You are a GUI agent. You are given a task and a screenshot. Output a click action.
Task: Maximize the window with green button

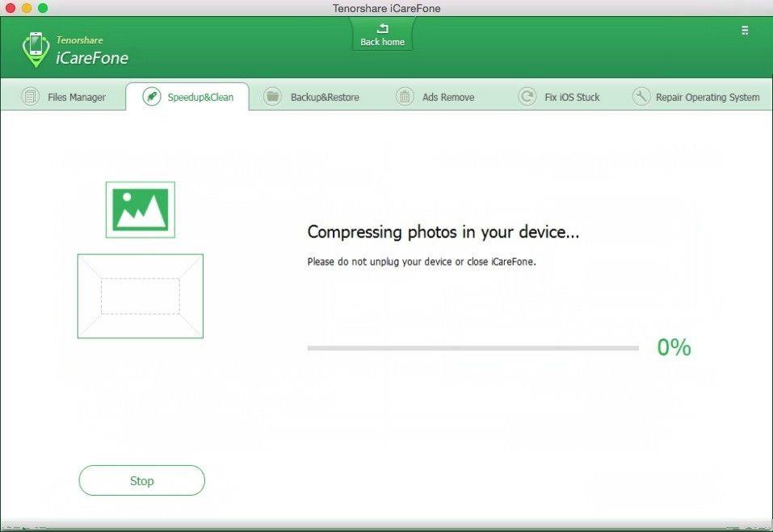pos(43,8)
